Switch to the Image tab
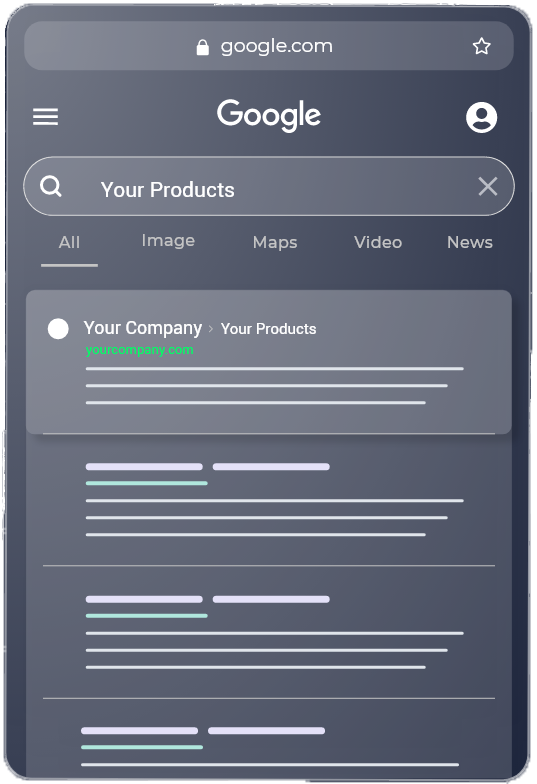The height and width of the screenshot is (784, 537). pyautogui.click(x=168, y=241)
